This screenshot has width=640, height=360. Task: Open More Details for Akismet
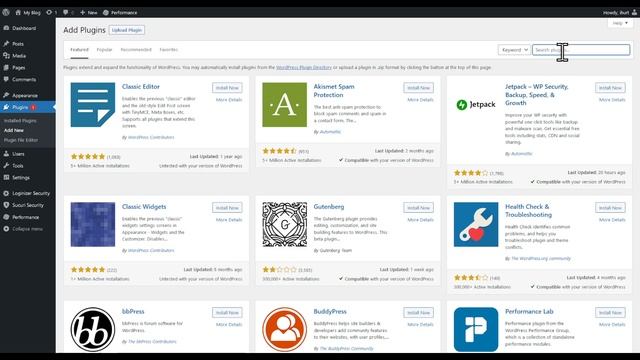[420, 100]
